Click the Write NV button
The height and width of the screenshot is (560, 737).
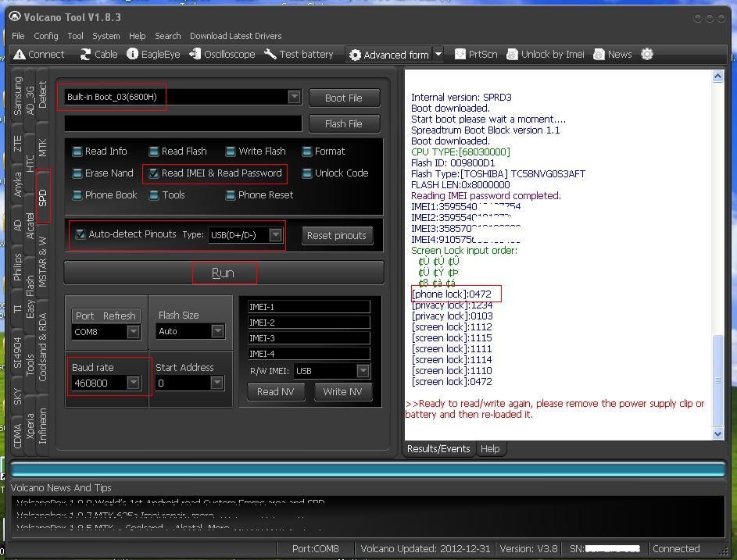[x=342, y=392]
